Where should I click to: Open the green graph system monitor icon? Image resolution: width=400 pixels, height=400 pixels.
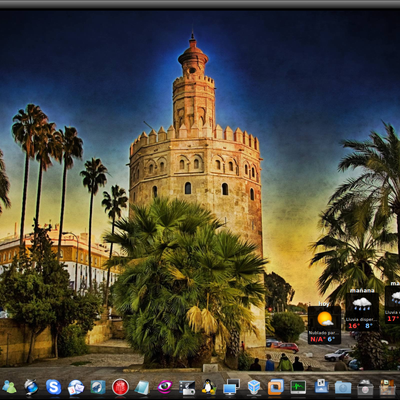point(298,387)
